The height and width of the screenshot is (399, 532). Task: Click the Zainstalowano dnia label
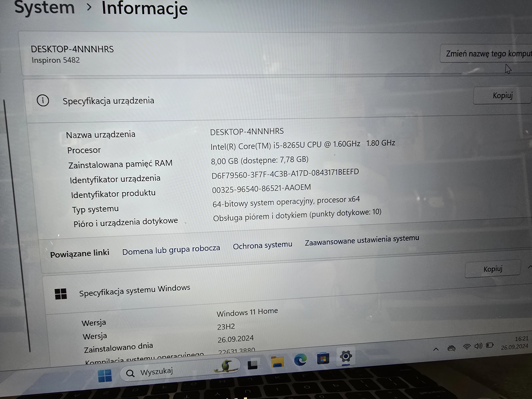coord(118,348)
